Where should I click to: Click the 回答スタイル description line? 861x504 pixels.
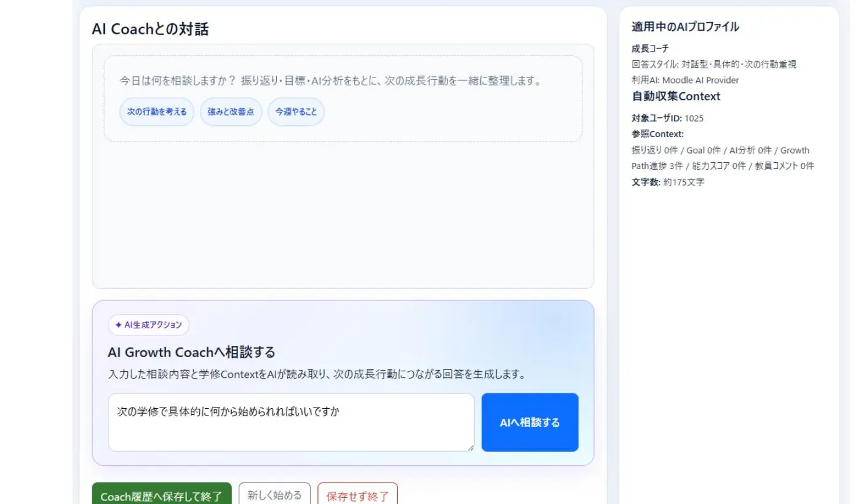pyautogui.click(x=714, y=64)
